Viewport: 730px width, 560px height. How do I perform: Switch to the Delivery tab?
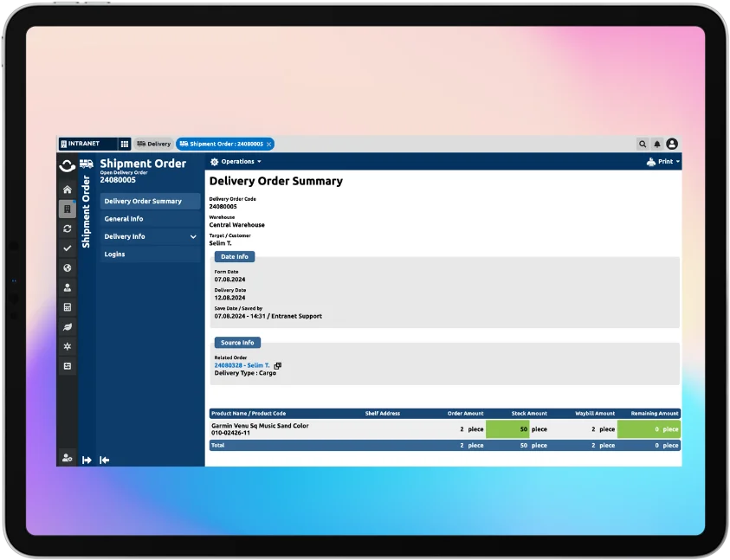154,144
